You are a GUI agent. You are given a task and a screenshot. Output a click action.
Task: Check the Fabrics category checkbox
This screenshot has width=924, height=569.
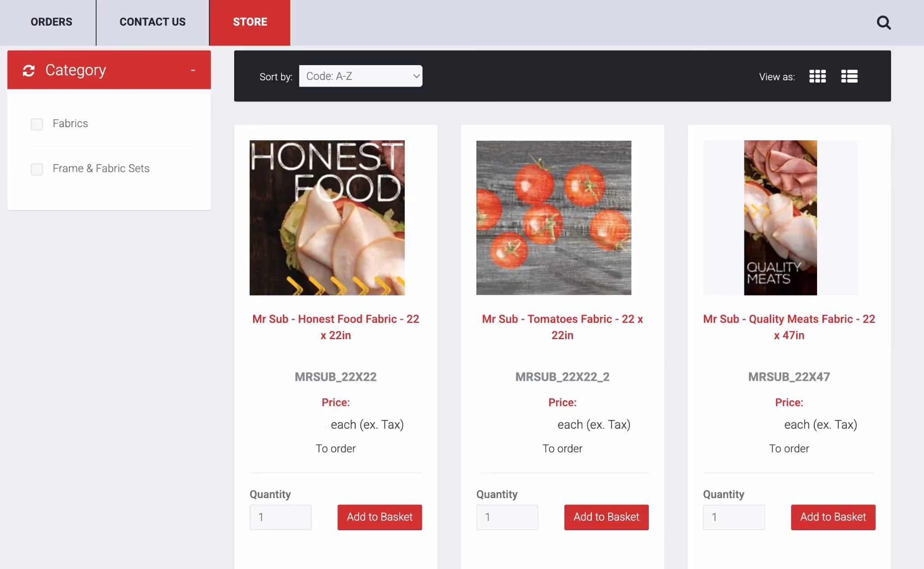click(x=37, y=124)
